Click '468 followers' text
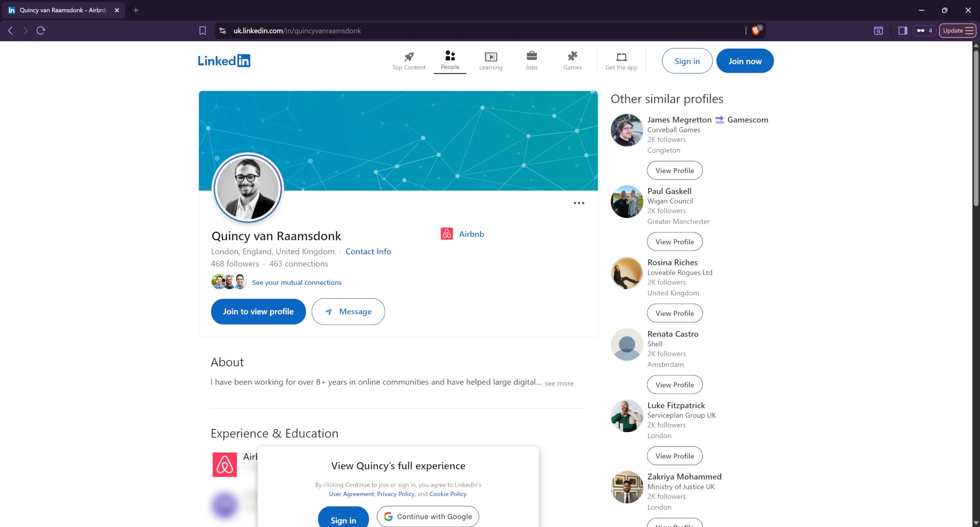The image size is (980, 527). tap(235, 264)
